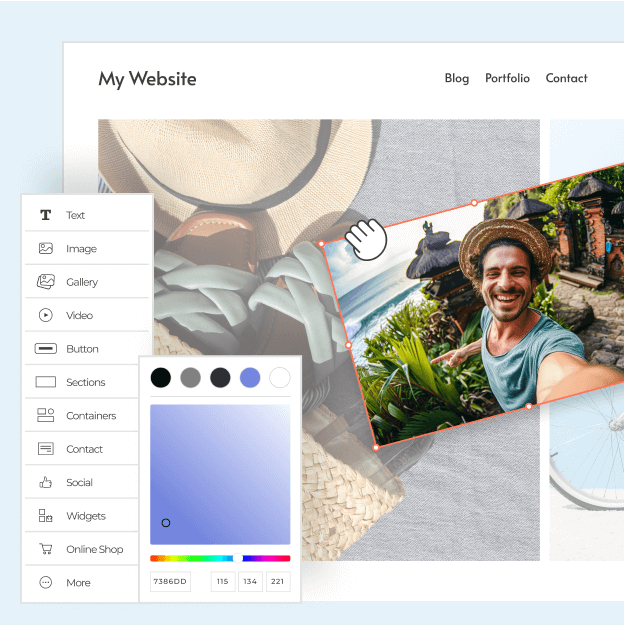Select the periwinkle blue color swatch
Screen dimensions: 624x625
(x=250, y=377)
